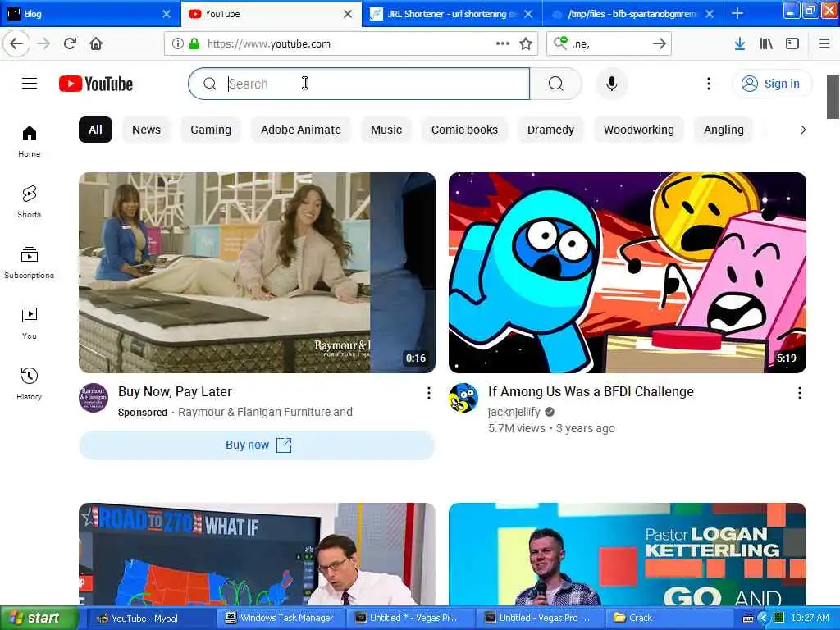Open video title If Among Us Was a BFDI Challenge
Viewport: 840px width, 630px height.
(591, 391)
